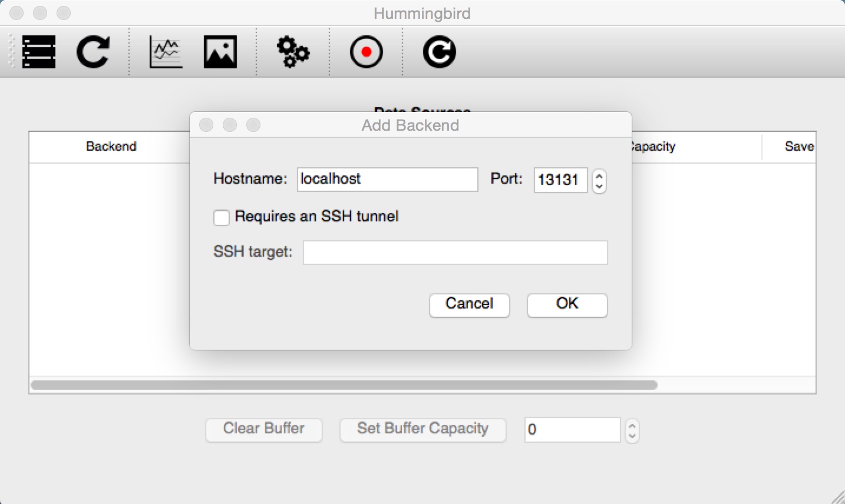Click the circular reset arrow icon

[439, 52]
